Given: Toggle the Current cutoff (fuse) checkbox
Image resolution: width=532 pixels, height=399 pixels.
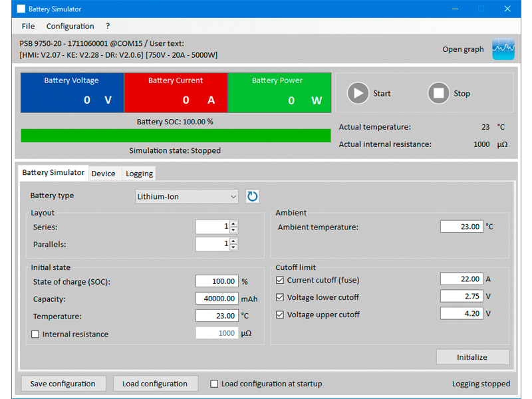Looking at the screenshot, I should pyautogui.click(x=280, y=280).
